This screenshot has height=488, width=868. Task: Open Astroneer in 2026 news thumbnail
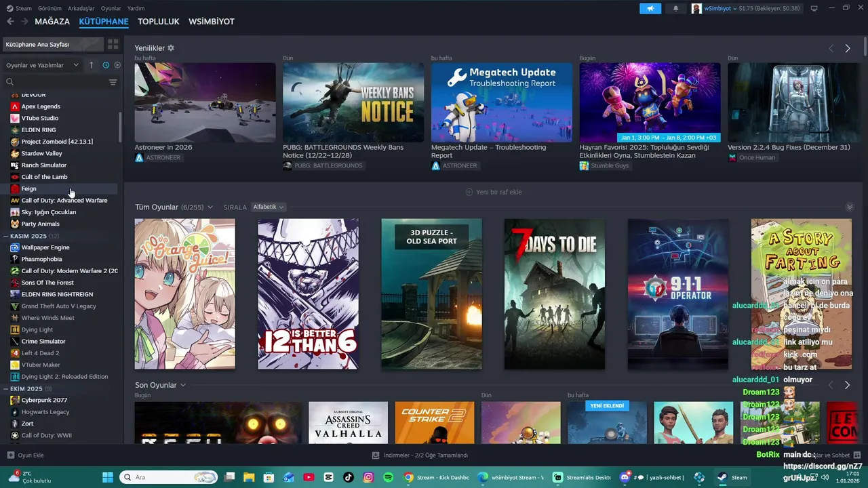205,102
